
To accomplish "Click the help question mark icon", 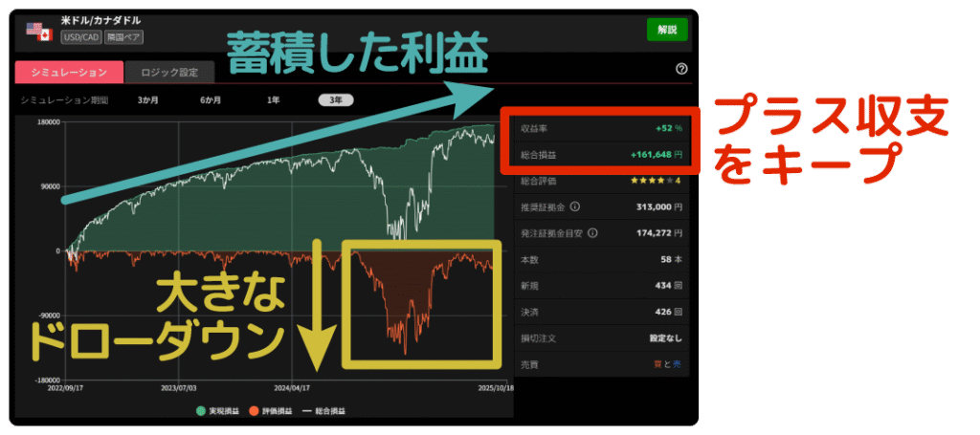I will 681,69.
